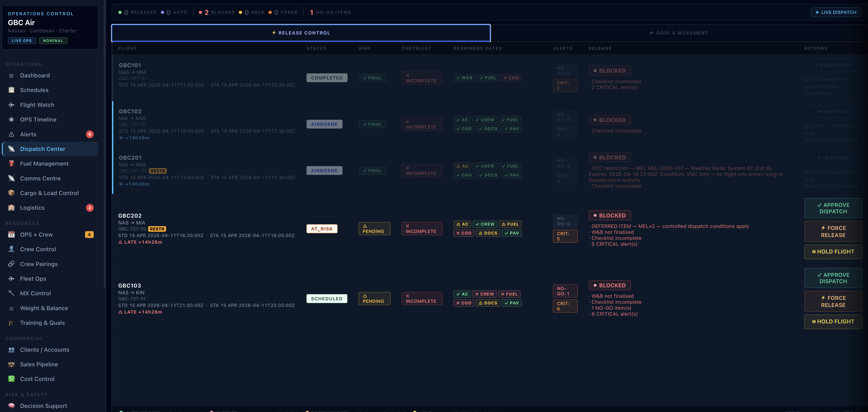Select the Crew Pairings link icon
868x412 pixels.
pyautogui.click(x=11, y=264)
